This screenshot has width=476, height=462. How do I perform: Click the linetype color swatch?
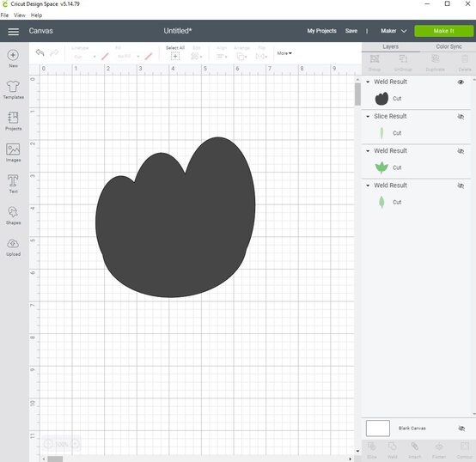click(105, 57)
